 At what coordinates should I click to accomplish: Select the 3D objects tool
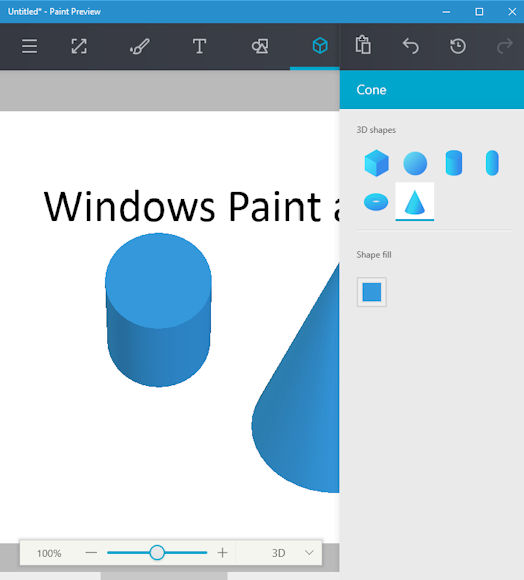[x=320, y=46]
